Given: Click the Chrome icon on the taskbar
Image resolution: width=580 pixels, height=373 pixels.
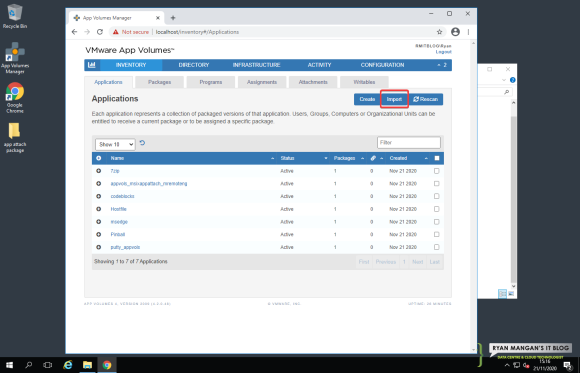Looking at the screenshot, I should 107,365.
